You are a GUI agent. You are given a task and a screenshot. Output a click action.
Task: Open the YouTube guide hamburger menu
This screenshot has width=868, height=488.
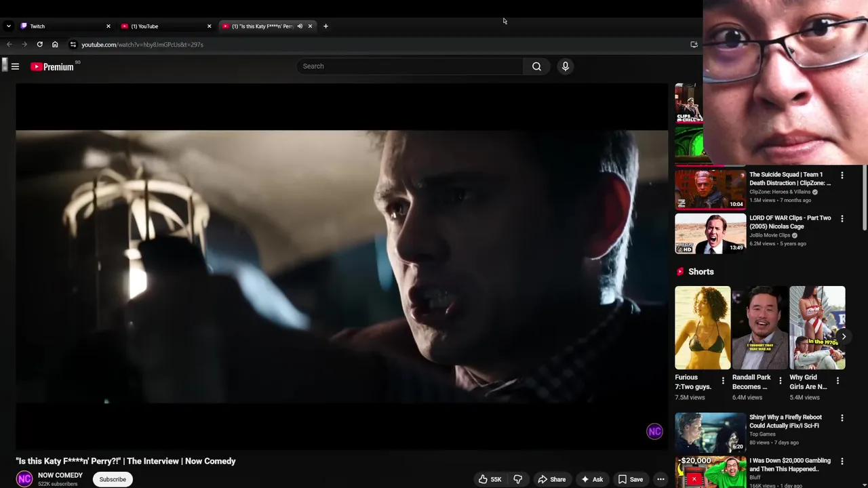[x=15, y=66]
